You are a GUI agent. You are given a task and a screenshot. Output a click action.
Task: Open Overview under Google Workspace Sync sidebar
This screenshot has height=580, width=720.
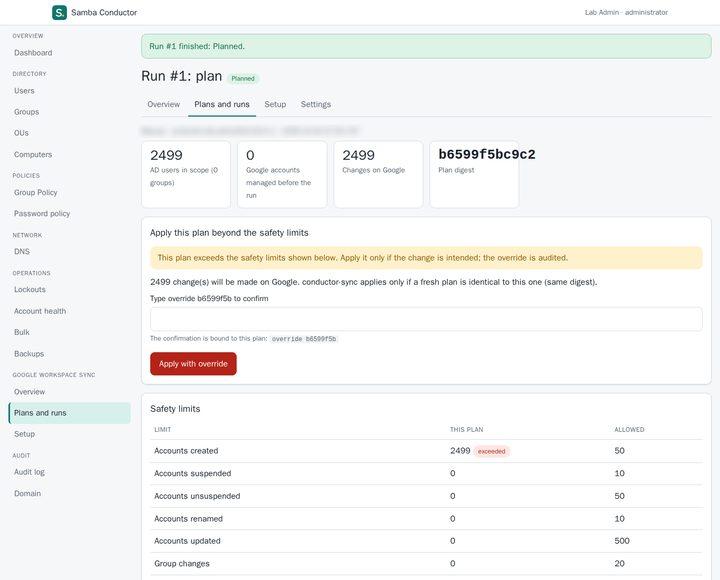pyautogui.click(x=29, y=392)
